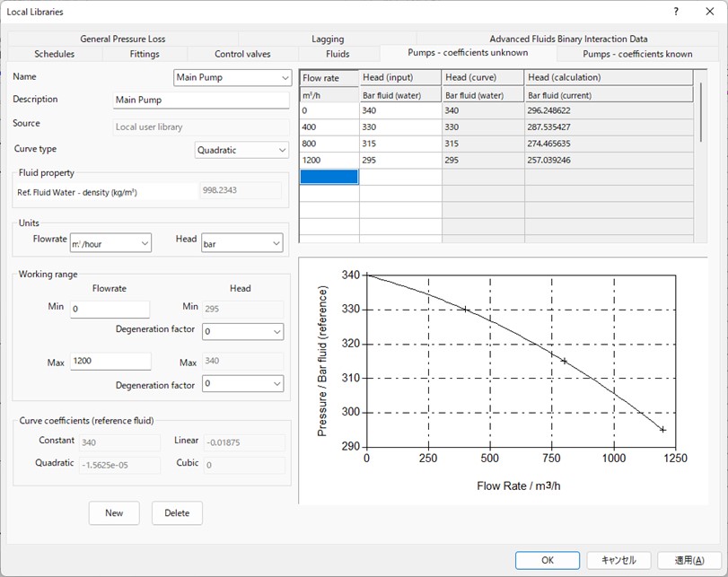This screenshot has width=728, height=577.
Task: Expand the Name dropdown showing Main Pump
Action: tap(232, 77)
